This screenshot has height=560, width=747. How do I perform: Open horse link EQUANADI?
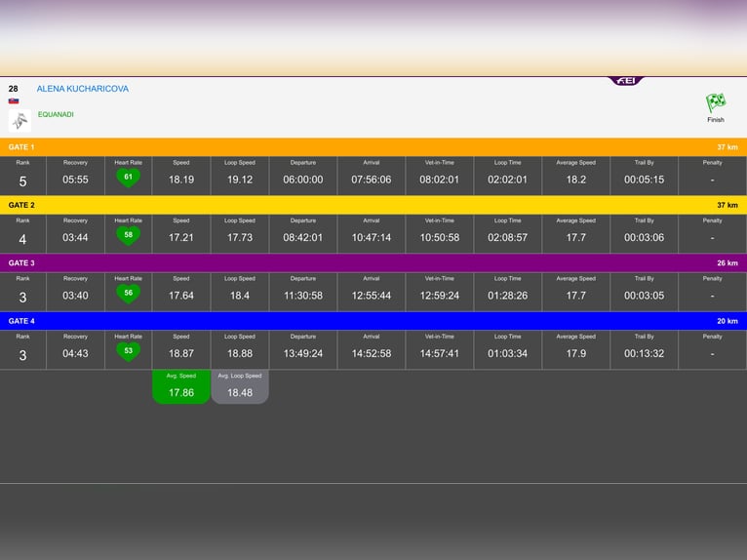tap(56, 114)
